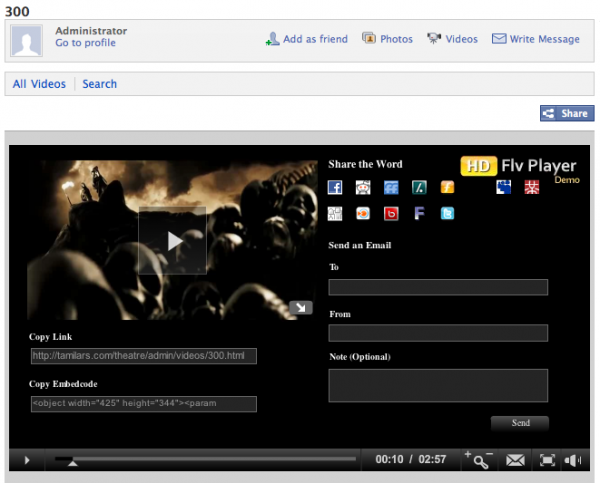The image size is (600, 483).
Task: Share video on Reddit alien icon
Action: tap(363, 188)
